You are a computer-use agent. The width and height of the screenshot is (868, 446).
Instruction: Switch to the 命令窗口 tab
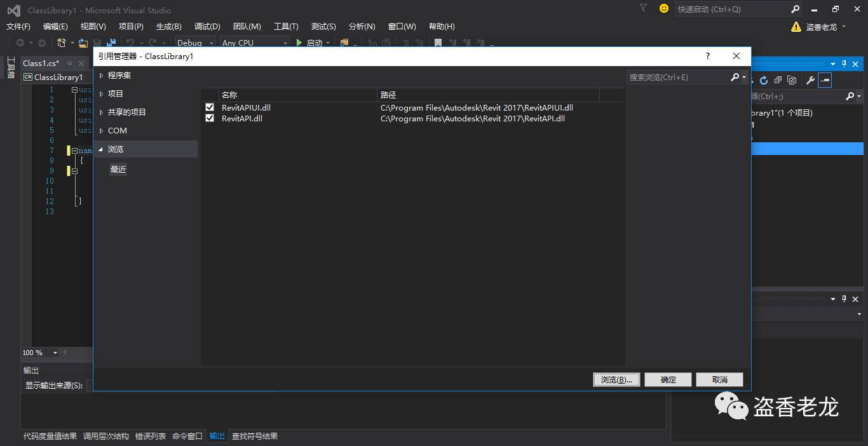tap(187, 436)
